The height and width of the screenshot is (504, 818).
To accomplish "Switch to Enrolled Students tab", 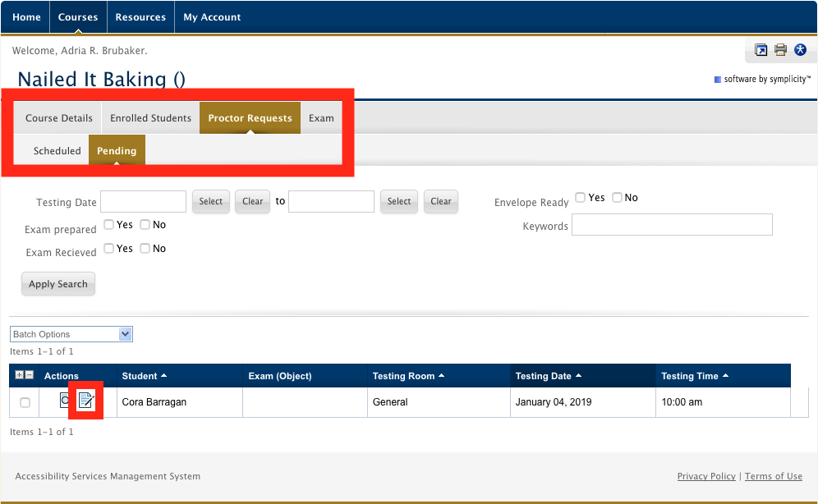I will tap(151, 117).
